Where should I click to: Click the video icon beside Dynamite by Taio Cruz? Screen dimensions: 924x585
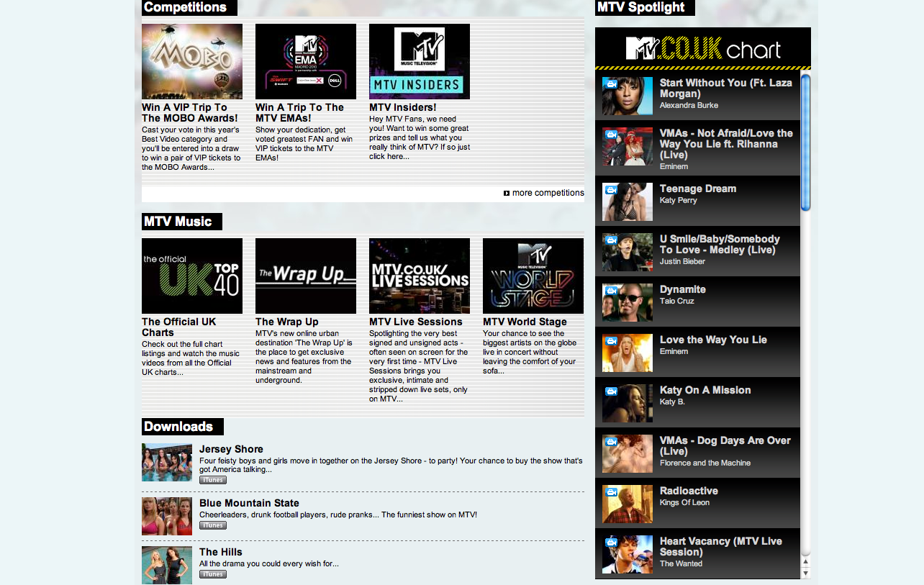pyautogui.click(x=611, y=290)
